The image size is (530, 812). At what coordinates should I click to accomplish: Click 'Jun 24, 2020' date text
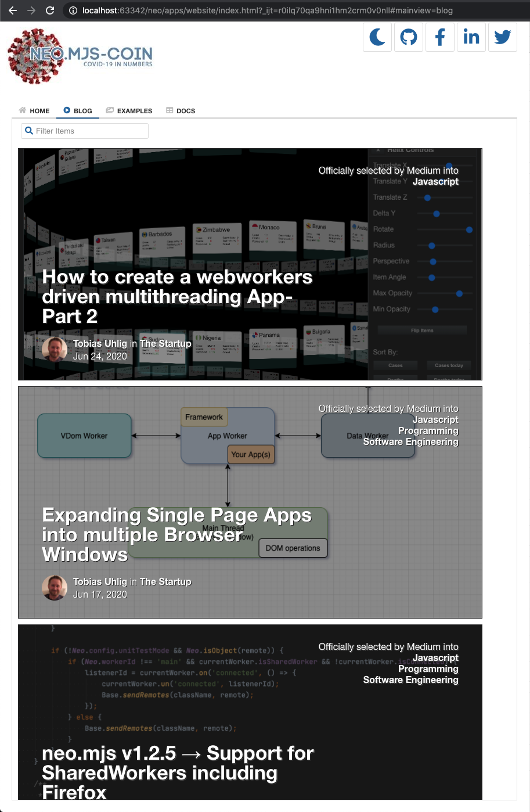(100, 356)
